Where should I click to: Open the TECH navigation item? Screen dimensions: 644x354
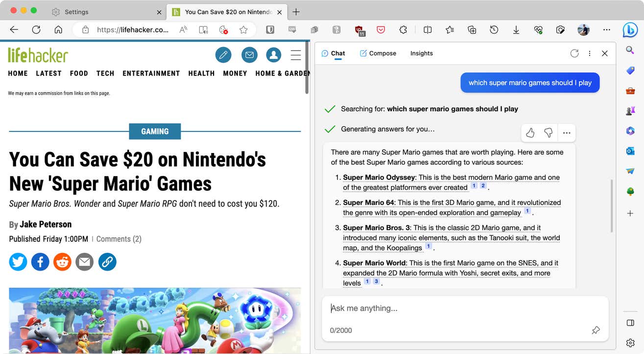(x=105, y=73)
